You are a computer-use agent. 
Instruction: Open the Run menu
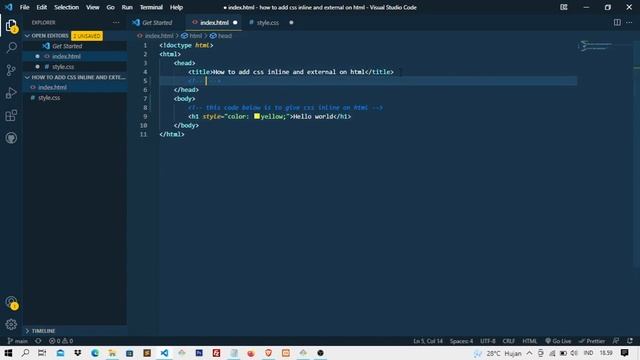127,7
